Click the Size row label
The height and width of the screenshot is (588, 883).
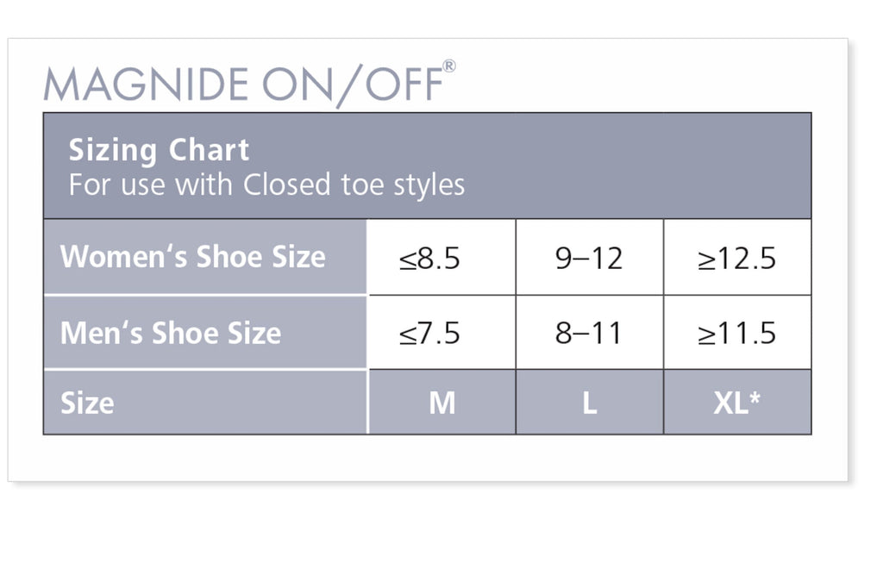coord(87,403)
